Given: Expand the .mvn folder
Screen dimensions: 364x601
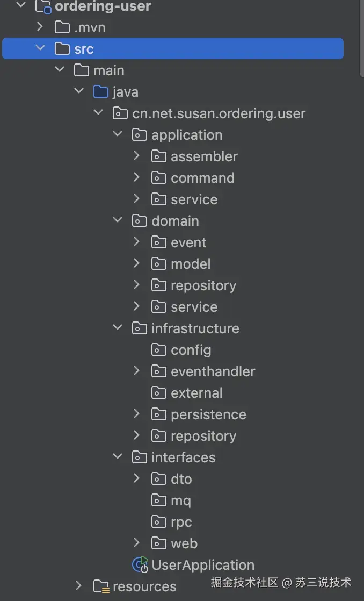Looking at the screenshot, I should (x=40, y=26).
